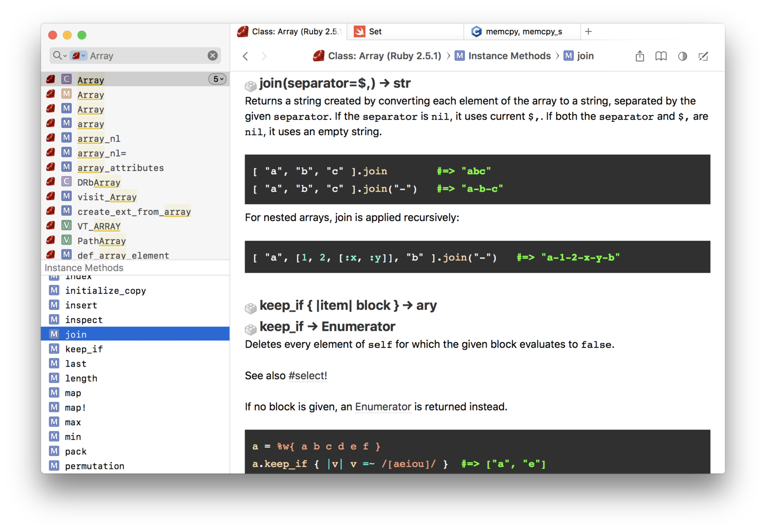Image resolution: width=766 pixels, height=532 pixels.
Task: Click C icon on memcpy tab
Action: (x=476, y=32)
